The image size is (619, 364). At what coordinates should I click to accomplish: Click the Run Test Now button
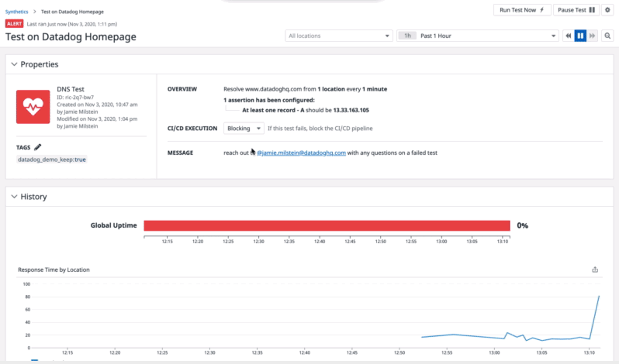click(522, 10)
